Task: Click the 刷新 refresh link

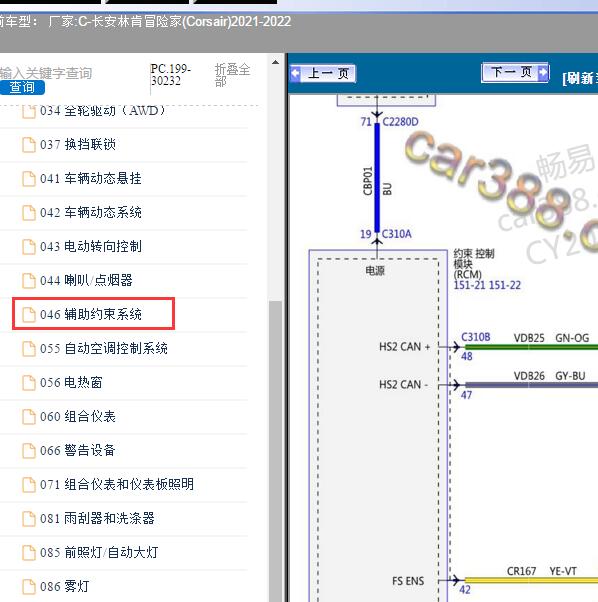Action: (580, 78)
